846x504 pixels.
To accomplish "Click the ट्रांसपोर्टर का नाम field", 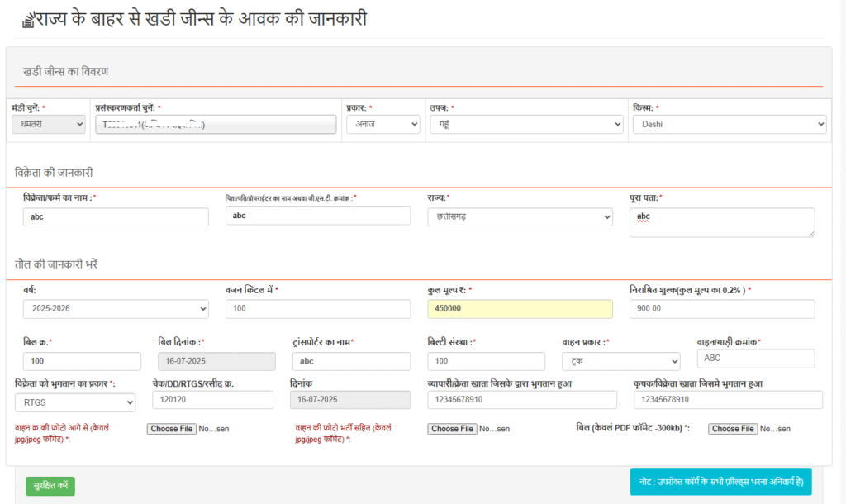I will tap(351, 361).
